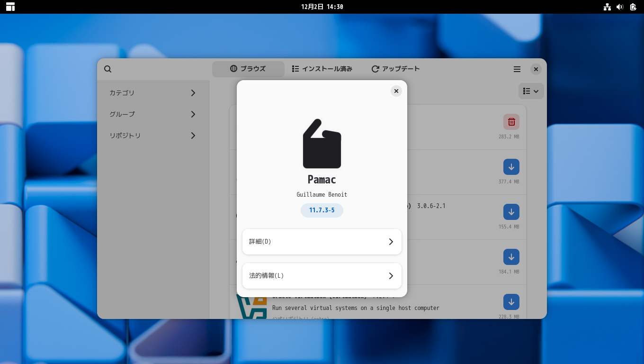Screen dimensions: 644x364
Task: Open the hamburger main menu
Action: coord(517,69)
